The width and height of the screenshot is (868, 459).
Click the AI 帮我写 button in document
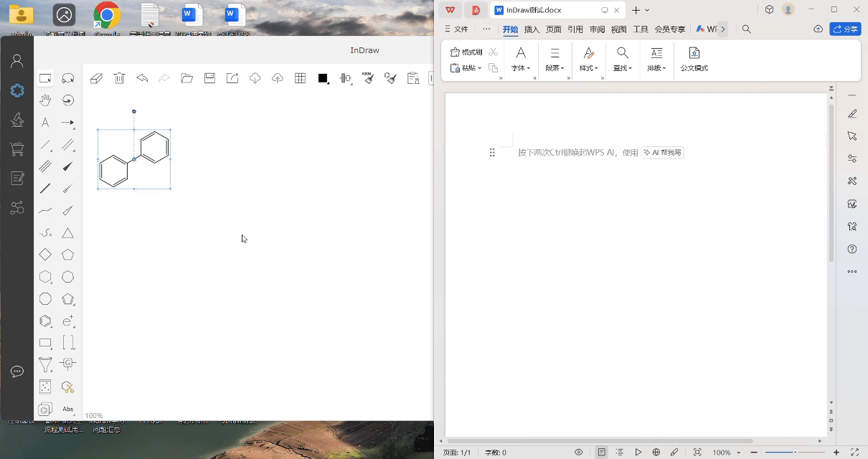662,153
